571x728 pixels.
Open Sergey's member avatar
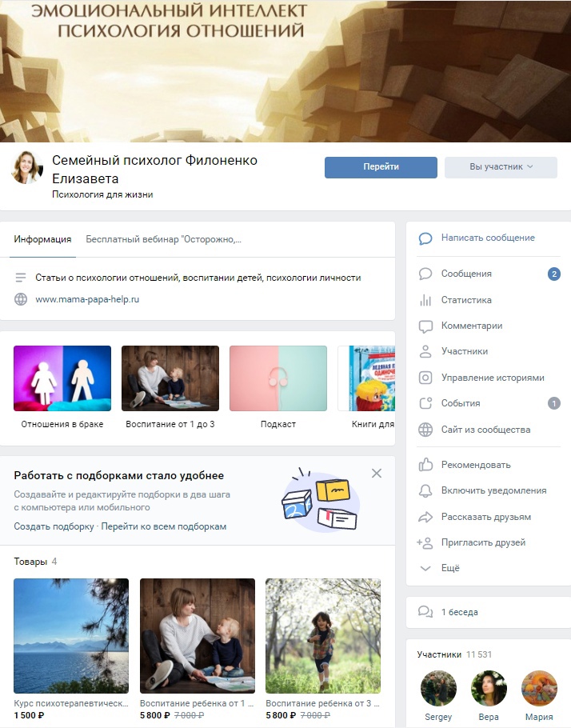(x=438, y=689)
